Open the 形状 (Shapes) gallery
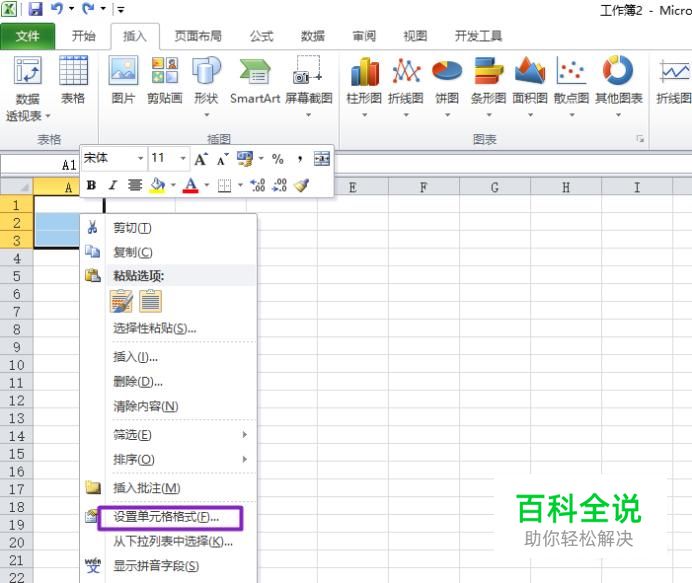The height and width of the screenshot is (583, 692). pos(206,86)
